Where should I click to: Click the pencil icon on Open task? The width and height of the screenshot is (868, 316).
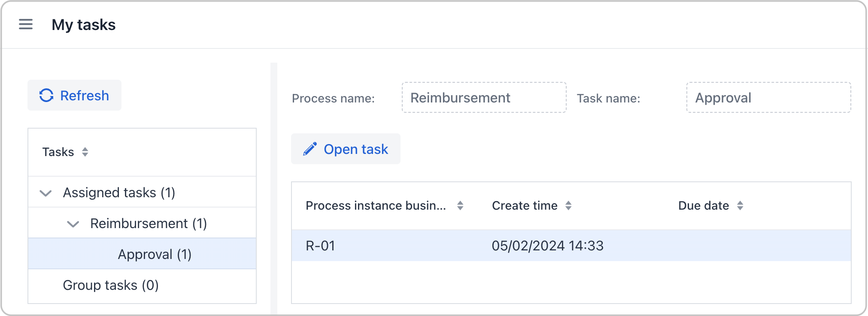coord(310,149)
